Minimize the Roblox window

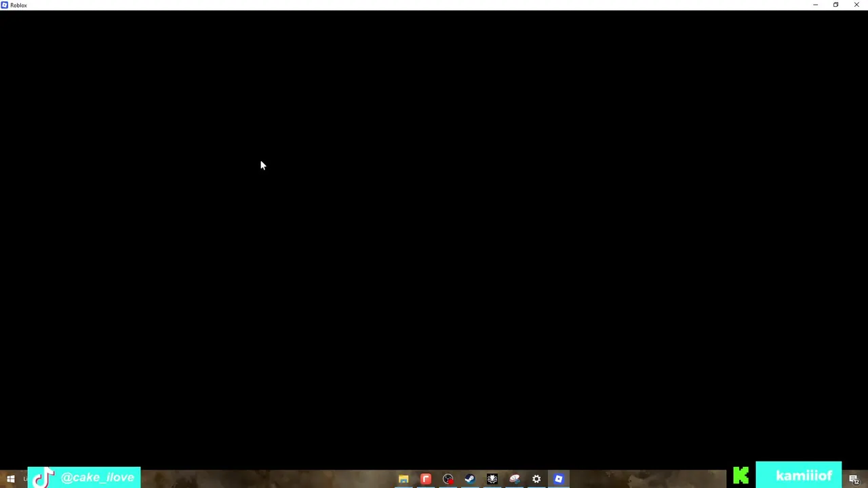click(x=815, y=5)
